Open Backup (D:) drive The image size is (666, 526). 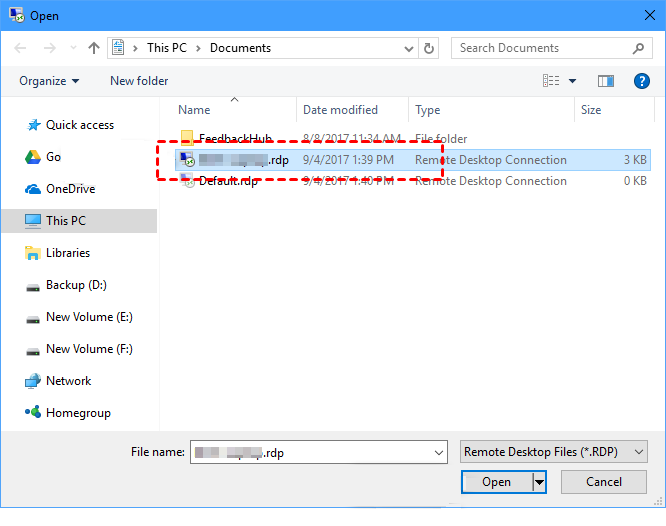click(76, 285)
